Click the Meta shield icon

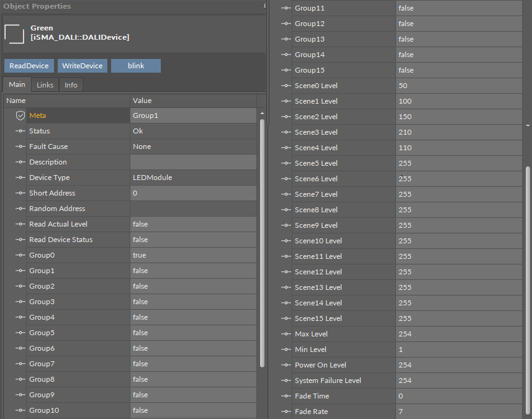[x=20, y=115]
